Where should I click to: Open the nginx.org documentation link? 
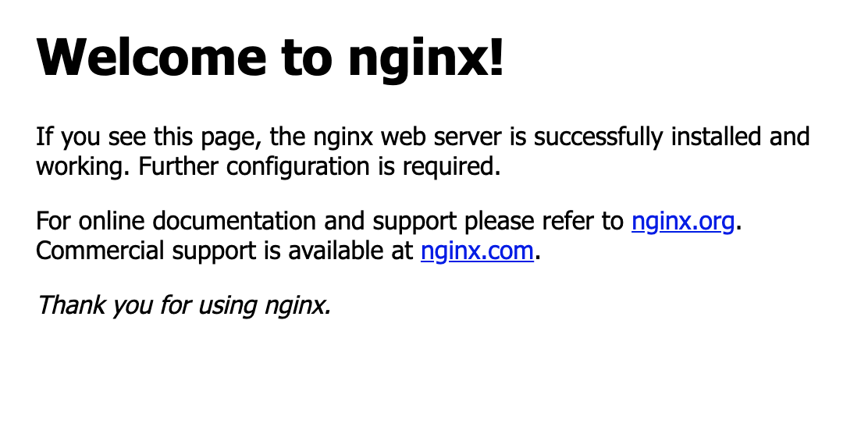(682, 222)
